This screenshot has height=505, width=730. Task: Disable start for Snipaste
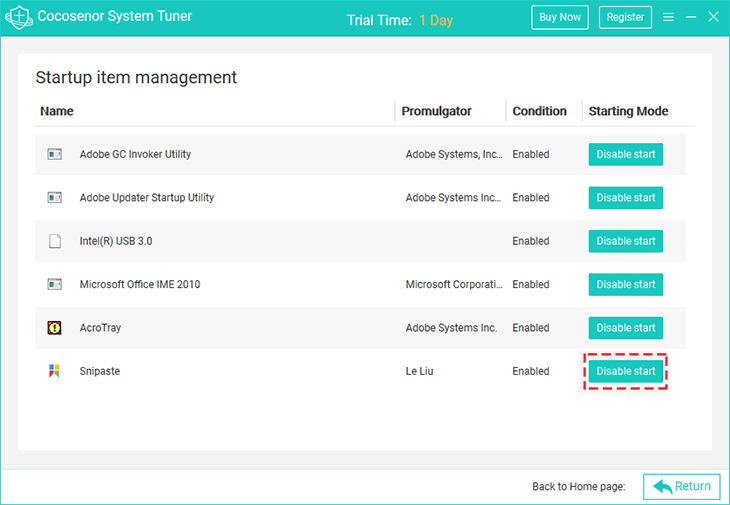626,371
